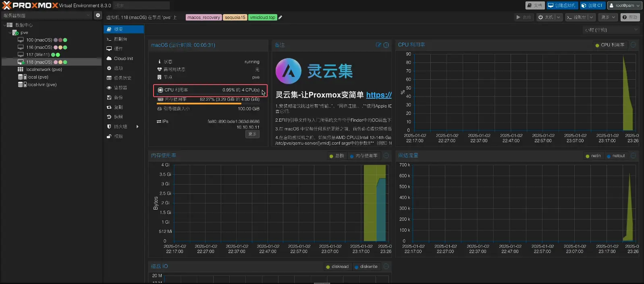Collapse the 备注 panel with the round arrow icon
The height and width of the screenshot is (284, 644).
386,45
